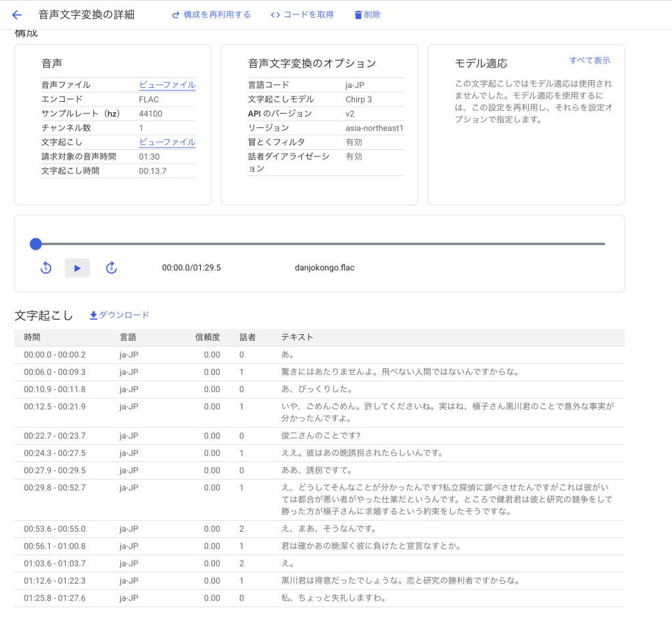Click 構成を再利用する reuse configuration button

tap(211, 14)
